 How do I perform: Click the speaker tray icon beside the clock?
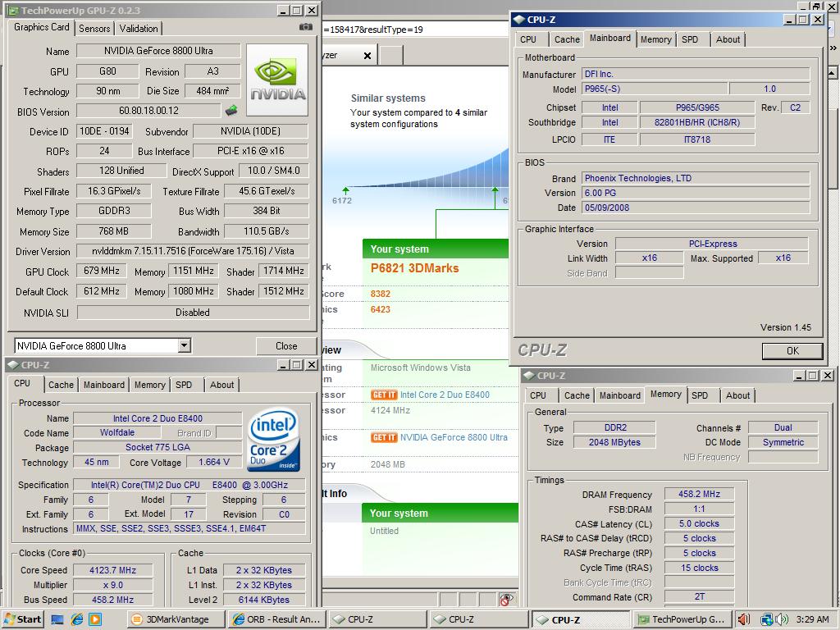coord(782,619)
